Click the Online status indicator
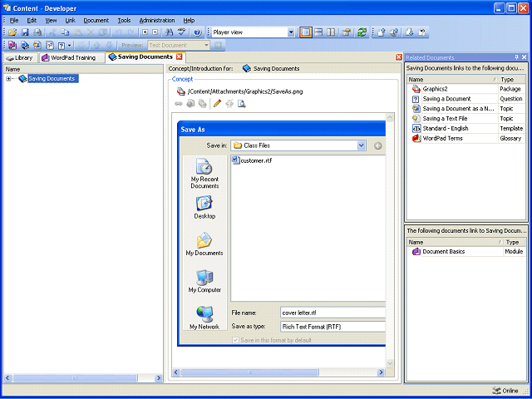532x399 pixels. click(x=505, y=391)
